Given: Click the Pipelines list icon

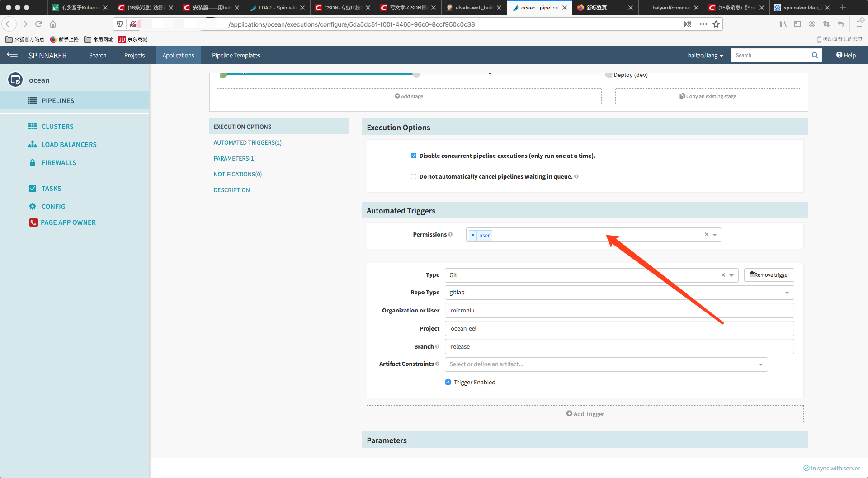Looking at the screenshot, I should (33, 100).
